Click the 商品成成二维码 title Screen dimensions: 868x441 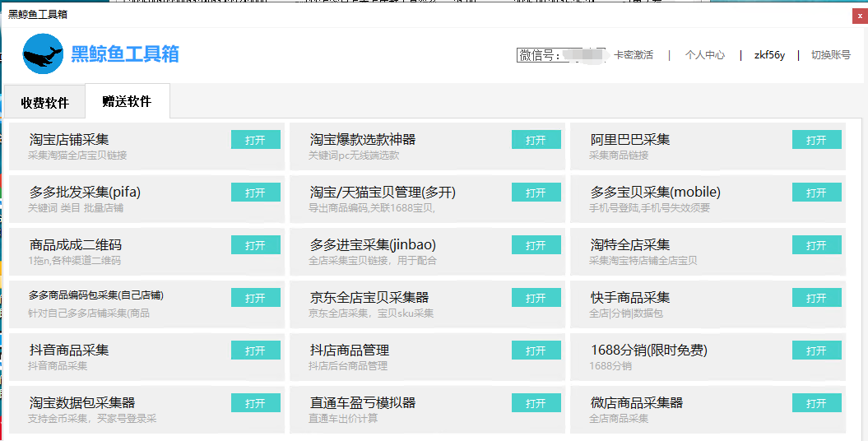(76, 244)
